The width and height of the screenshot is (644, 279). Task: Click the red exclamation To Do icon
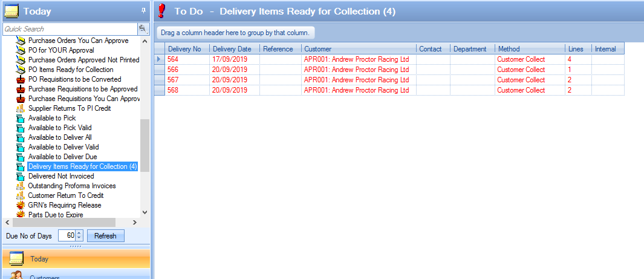tap(161, 11)
